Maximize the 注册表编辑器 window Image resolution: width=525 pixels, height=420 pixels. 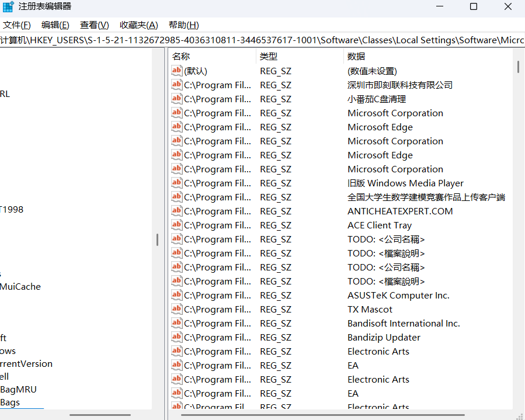point(474,6)
